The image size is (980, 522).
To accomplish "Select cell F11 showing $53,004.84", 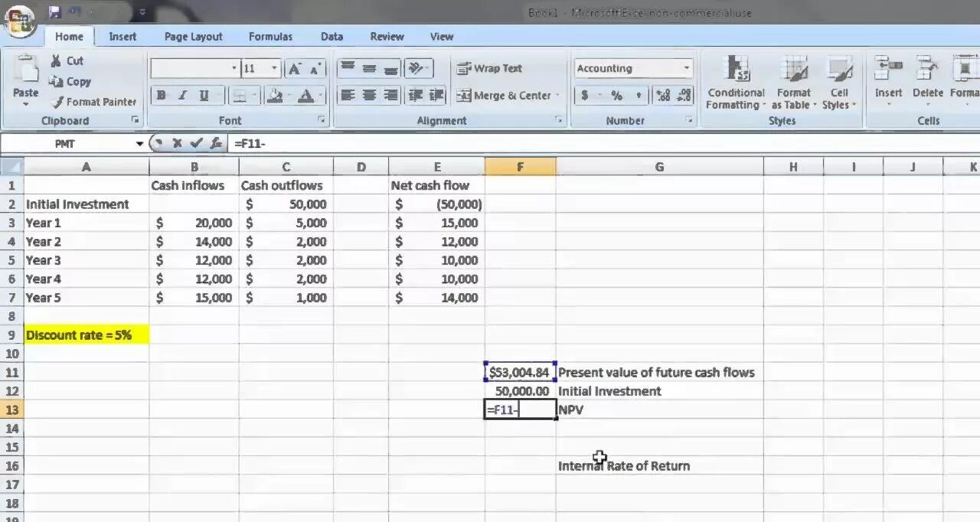I will [x=521, y=372].
